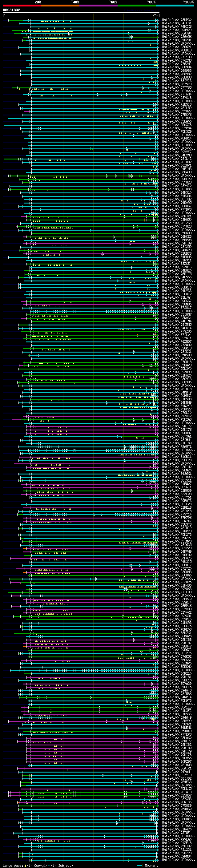Select label UniRef100_C8V4I0
Image resolution: width=197 pixels, height=868 pixels.
point(177,186)
